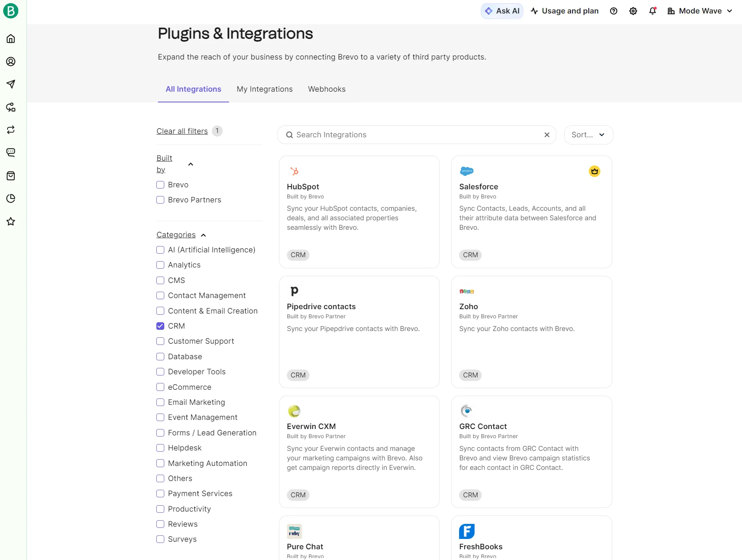Open the Automations icon in sidebar
The width and height of the screenshot is (742, 560).
pos(11,107)
